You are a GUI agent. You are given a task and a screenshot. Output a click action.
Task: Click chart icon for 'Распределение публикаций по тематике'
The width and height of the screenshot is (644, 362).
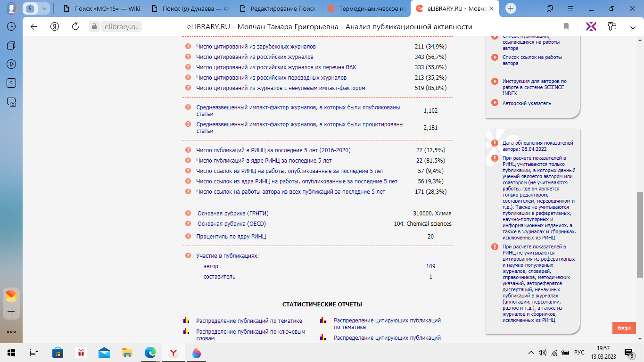point(186,320)
